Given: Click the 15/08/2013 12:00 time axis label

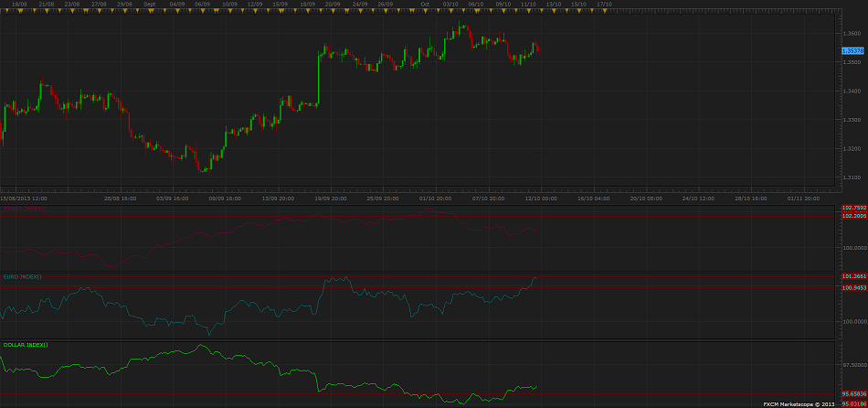Looking at the screenshot, I should point(24,198).
